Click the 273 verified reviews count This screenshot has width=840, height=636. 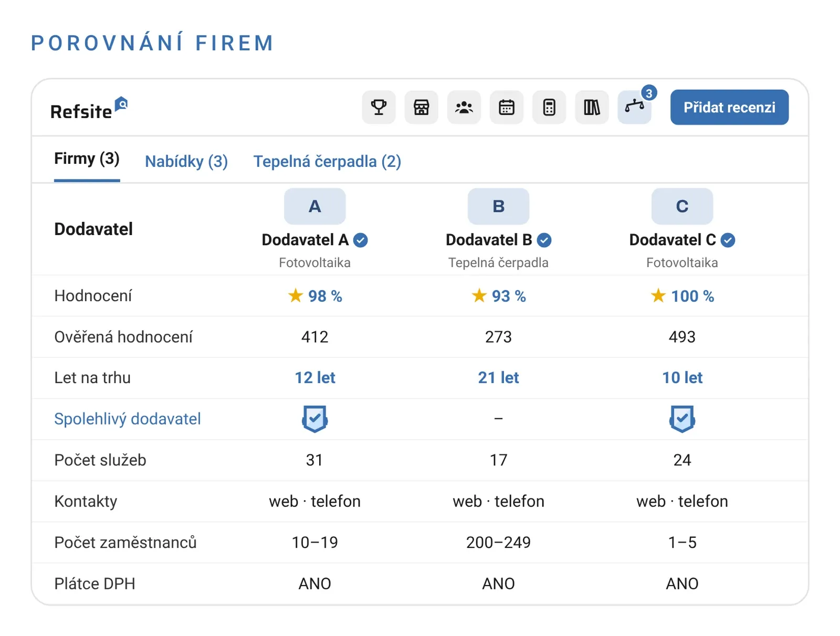pos(498,337)
